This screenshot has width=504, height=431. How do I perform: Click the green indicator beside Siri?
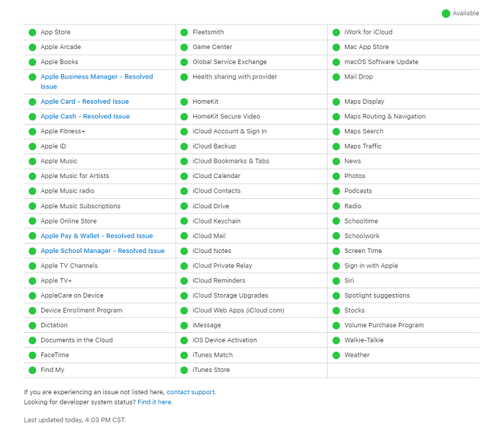click(336, 281)
